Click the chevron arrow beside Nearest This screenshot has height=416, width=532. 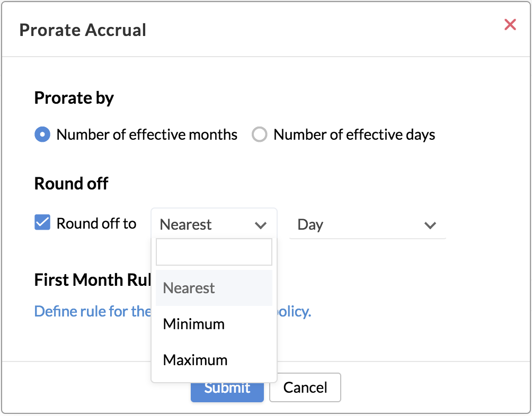(260, 225)
